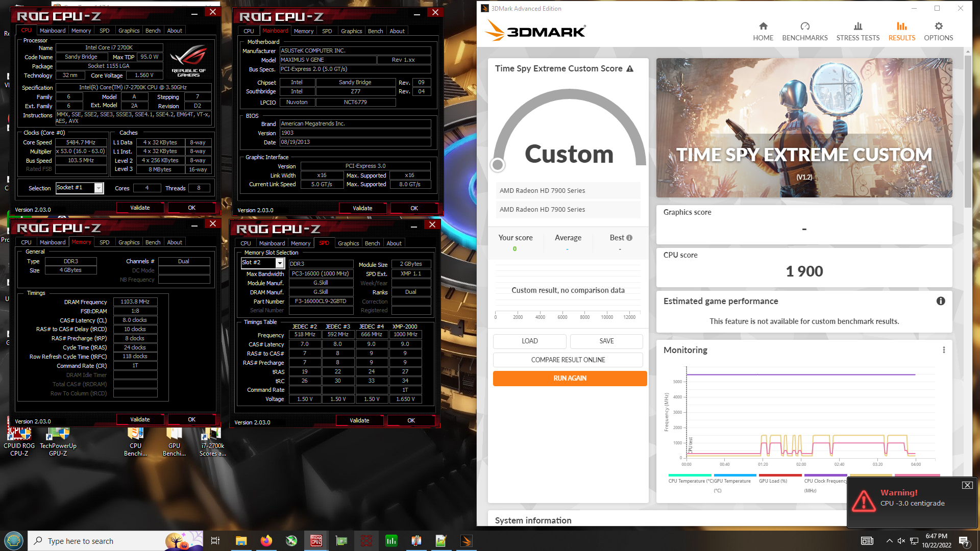The width and height of the screenshot is (980, 551).
Task: Click the Windows Start button
Action: pos(14,541)
